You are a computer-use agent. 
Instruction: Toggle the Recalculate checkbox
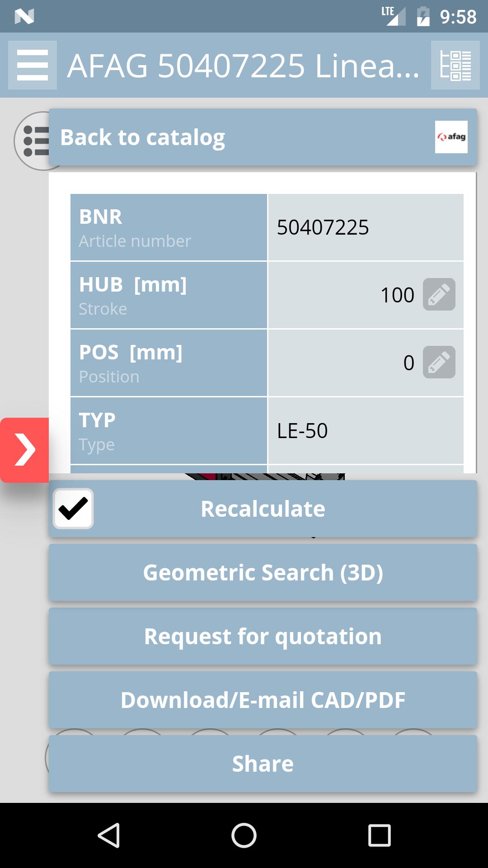(x=73, y=509)
